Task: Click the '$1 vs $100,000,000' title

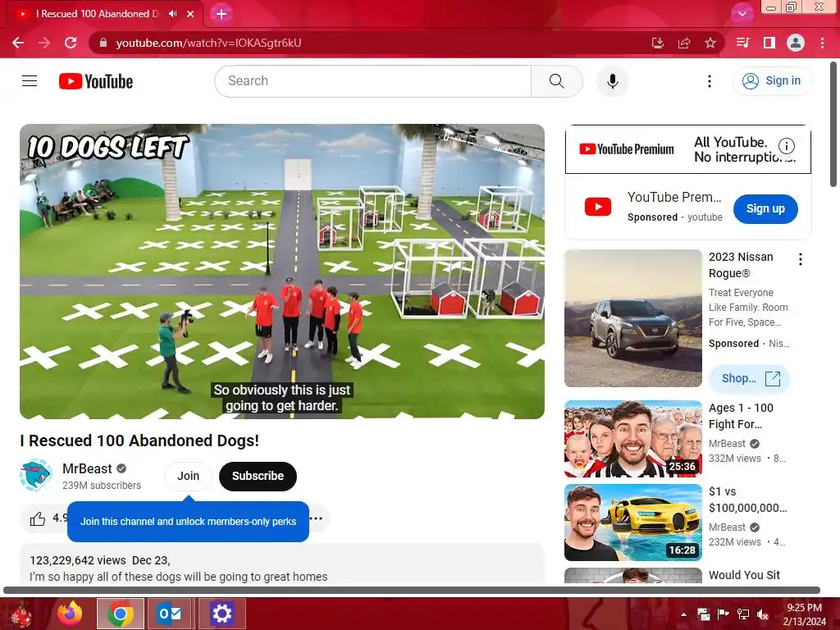Action: point(748,500)
